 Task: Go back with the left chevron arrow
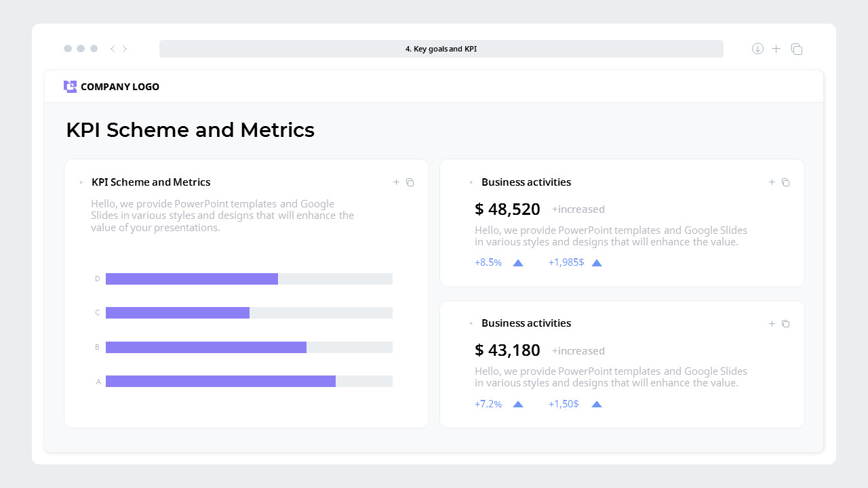[112, 49]
